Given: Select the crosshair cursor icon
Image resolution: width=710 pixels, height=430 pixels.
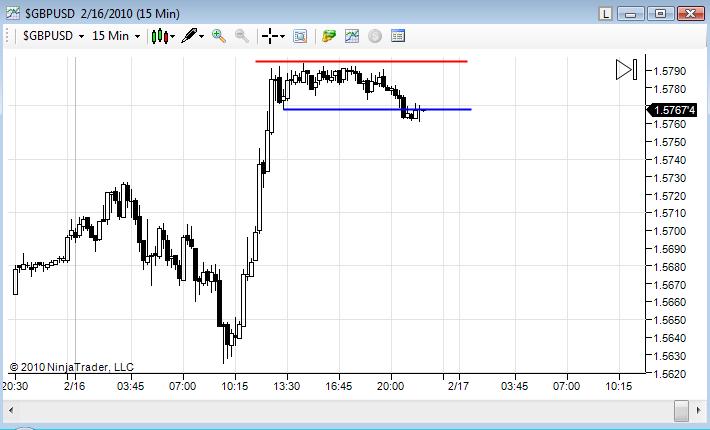Looking at the screenshot, I should coord(270,36).
